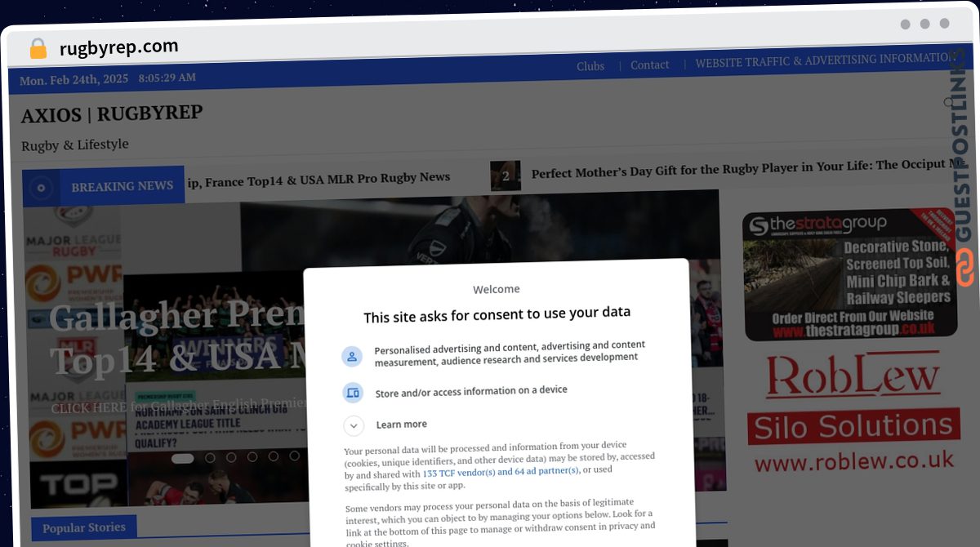The height and width of the screenshot is (547, 980).
Task: Select the Popular Stories tab
Action: coord(84,527)
